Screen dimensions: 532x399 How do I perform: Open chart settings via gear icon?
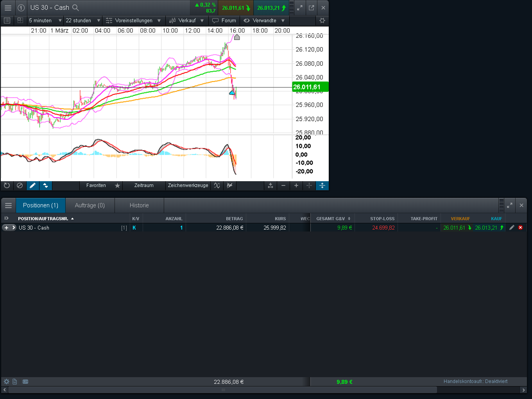(x=322, y=21)
